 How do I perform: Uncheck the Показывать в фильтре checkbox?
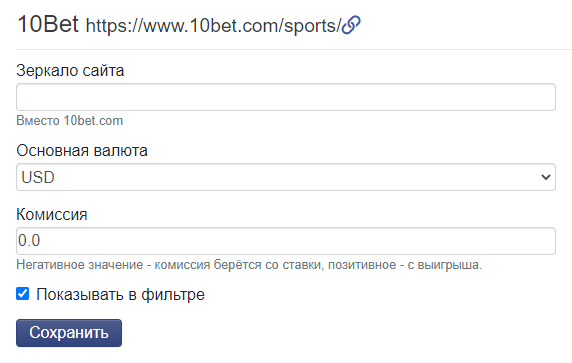23,294
